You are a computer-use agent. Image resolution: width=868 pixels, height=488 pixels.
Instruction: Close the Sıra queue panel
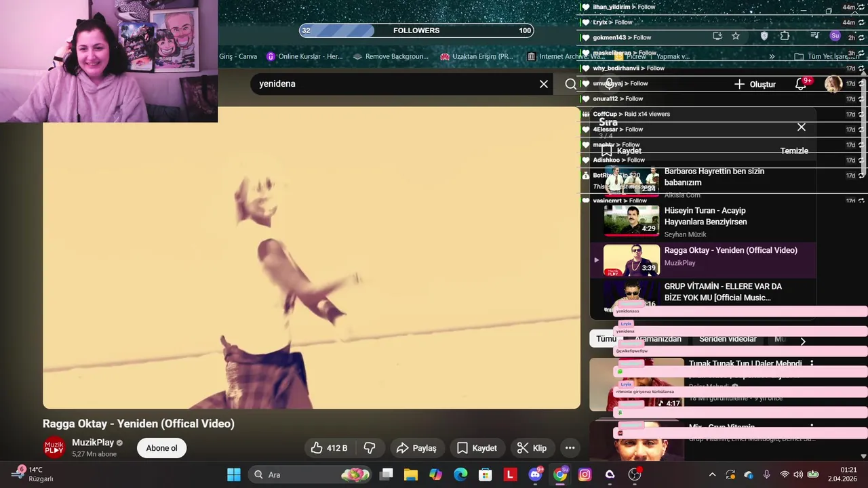click(802, 127)
